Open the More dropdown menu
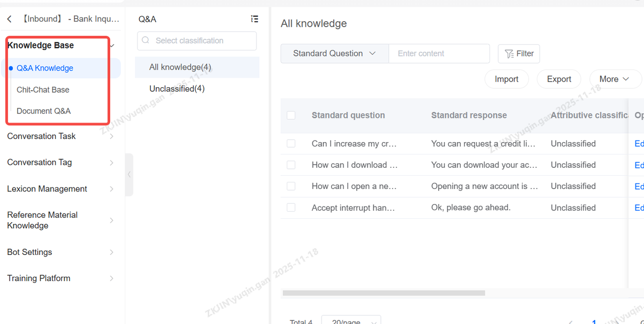644x324 pixels. pyautogui.click(x=614, y=79)
